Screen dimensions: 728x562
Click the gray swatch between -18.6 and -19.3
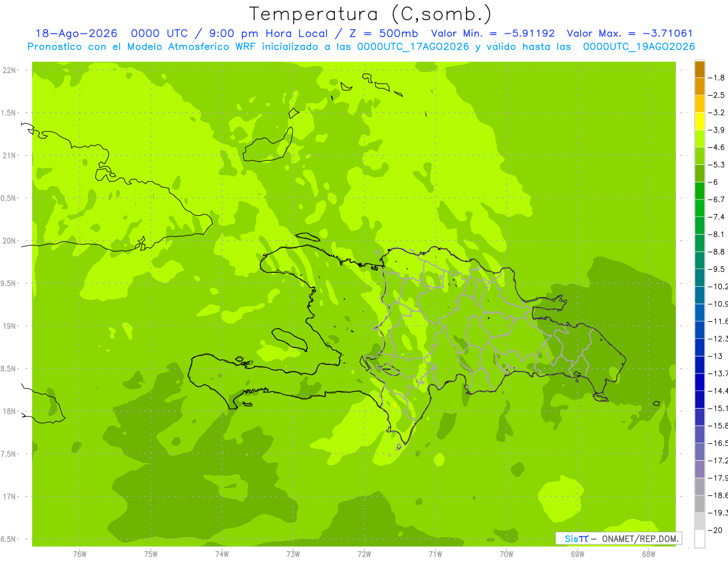(x=699, y=504)
